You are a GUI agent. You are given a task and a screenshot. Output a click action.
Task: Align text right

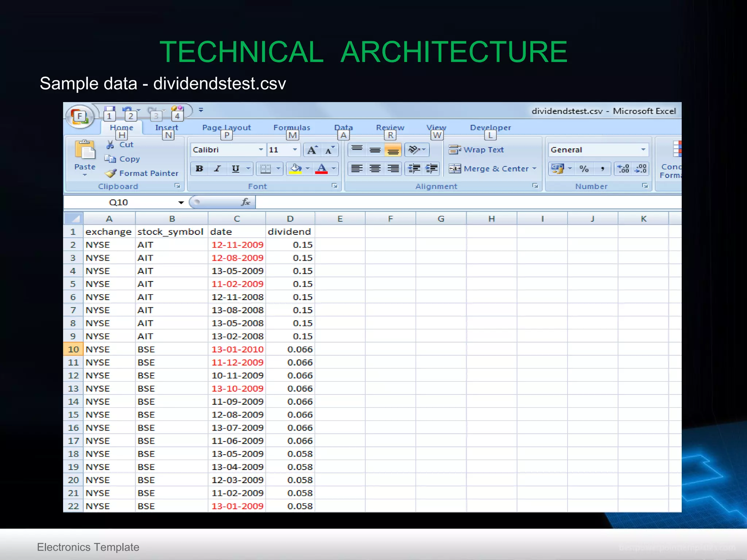[x=393, y=168]
